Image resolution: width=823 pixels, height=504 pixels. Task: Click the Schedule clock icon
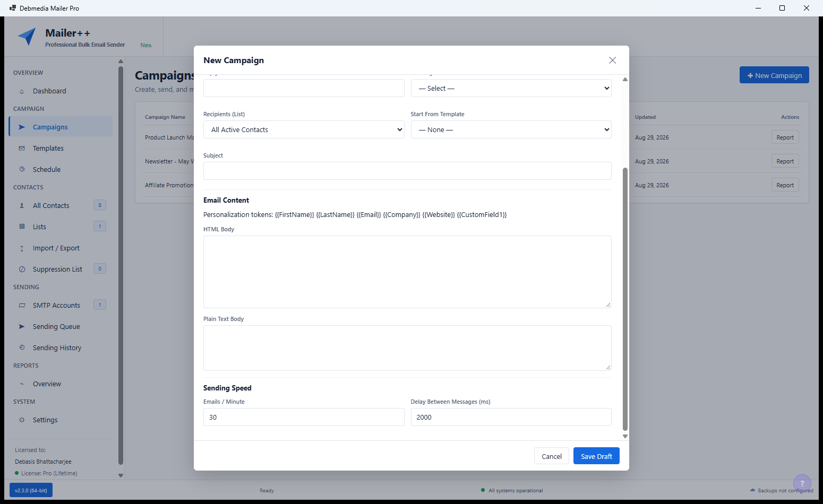(x=22, y=169)
